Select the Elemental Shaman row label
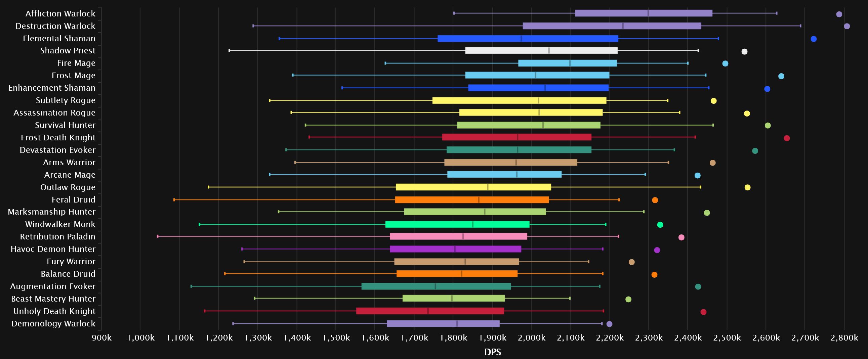 59,38
